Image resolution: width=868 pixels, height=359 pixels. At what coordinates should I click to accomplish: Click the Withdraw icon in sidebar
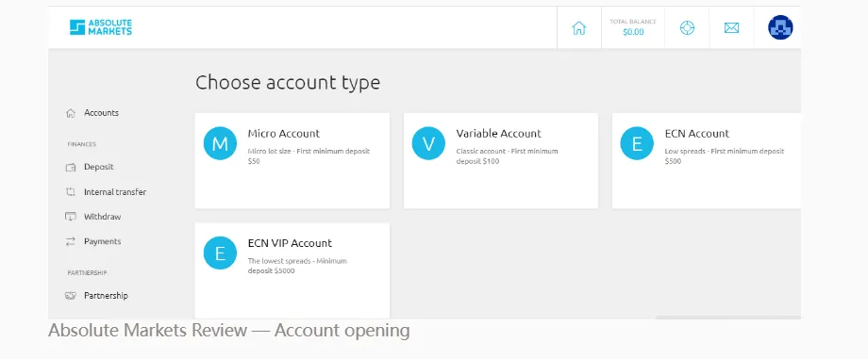[x=71, y=217]
